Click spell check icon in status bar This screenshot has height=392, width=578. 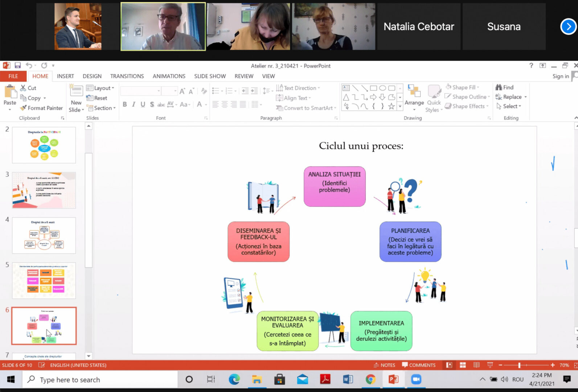41,365
